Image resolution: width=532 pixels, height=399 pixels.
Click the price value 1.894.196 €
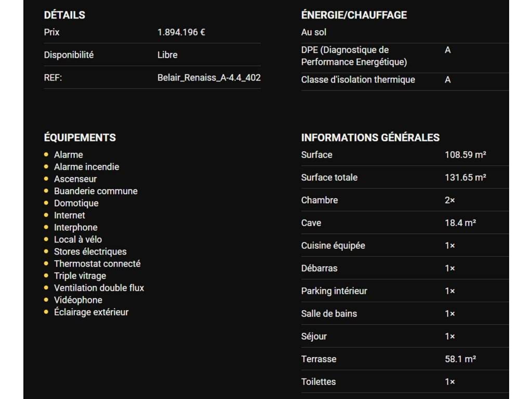(181, 32)
